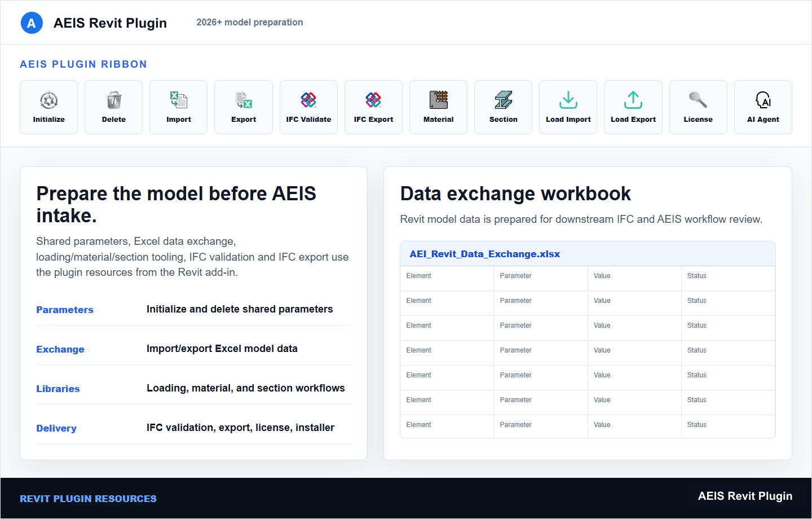Open the License key tool

click(698, 107)
